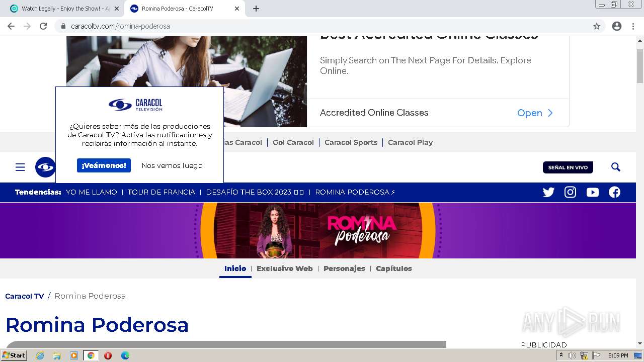Click the page vertical scrollbar thumb
This screenshot has width=644, height=362.
point(640,66)
